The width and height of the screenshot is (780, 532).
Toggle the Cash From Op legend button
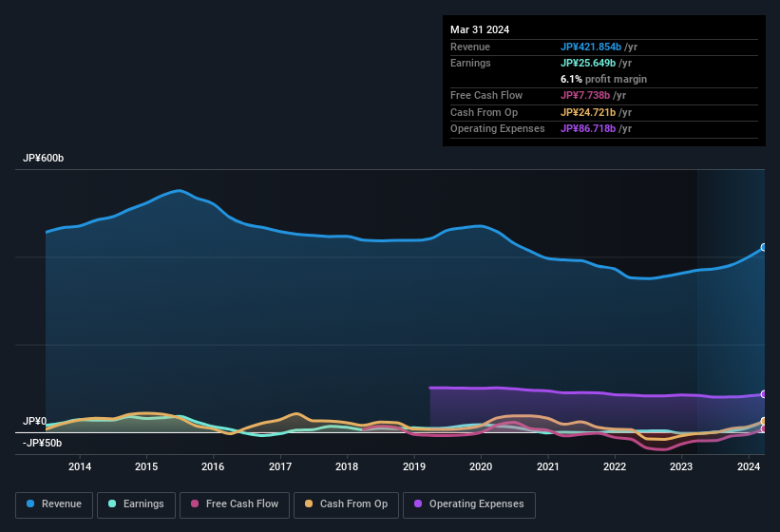[346, 504]
